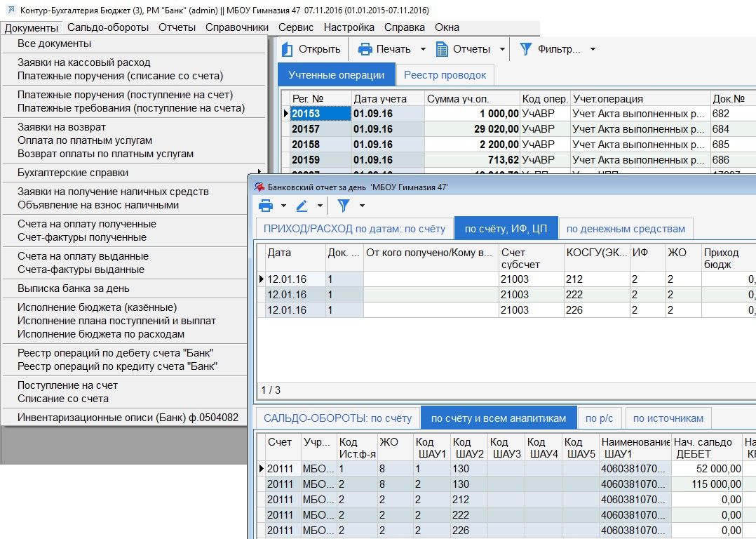756x539 pixels.
Task: Switch to по денежным средствам tab
Action: click(626, 229)
